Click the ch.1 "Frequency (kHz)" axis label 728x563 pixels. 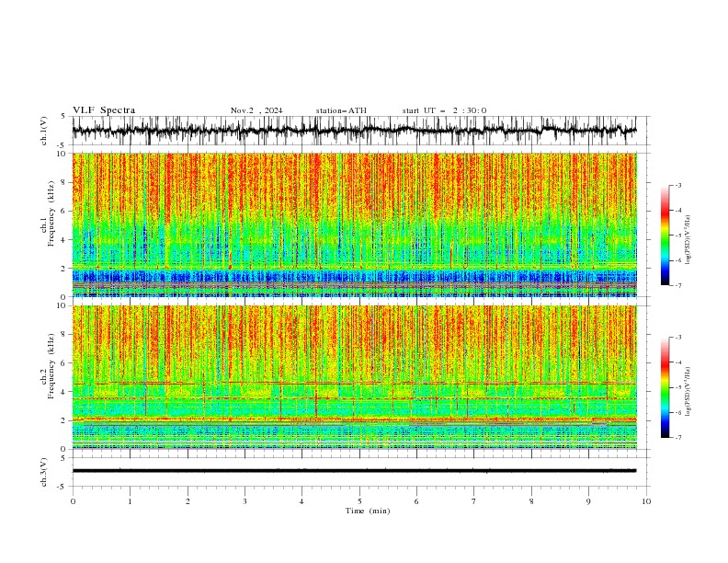[51, 214]
